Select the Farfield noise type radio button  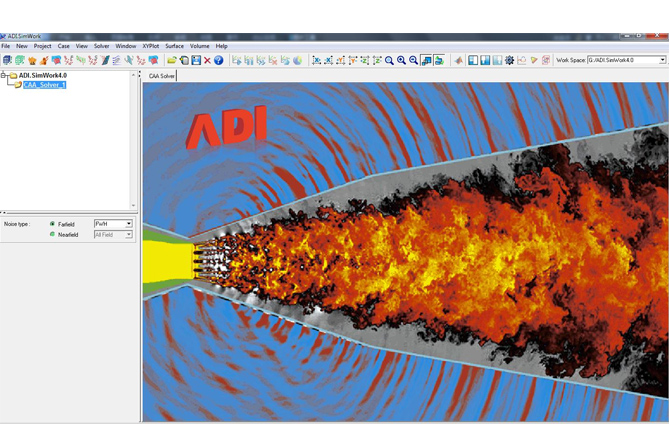52,223
